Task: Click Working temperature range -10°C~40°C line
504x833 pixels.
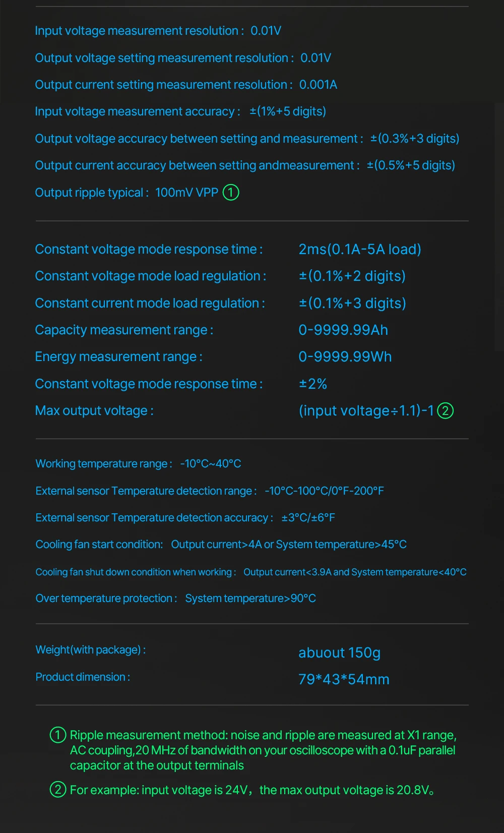Action: (138, 463)
